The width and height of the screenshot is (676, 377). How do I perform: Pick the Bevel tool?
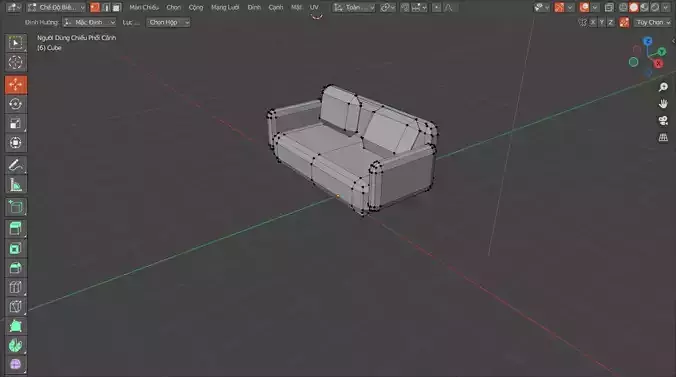[16, 268]
